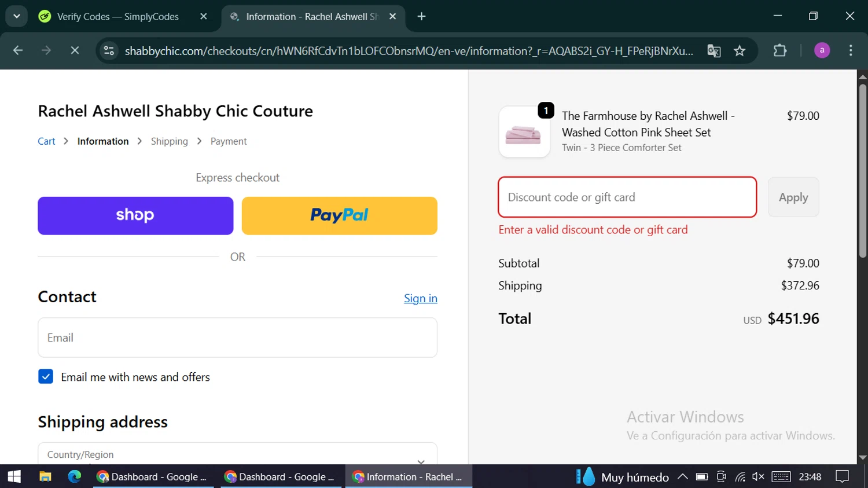Go back to previous page
868x488 pixels.
18,51
